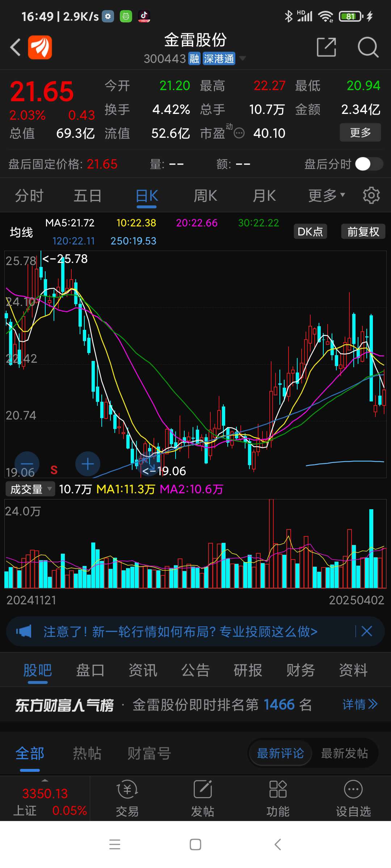Tap the Android home button
This screenshot has width=391, height=868.
point(195,844)
